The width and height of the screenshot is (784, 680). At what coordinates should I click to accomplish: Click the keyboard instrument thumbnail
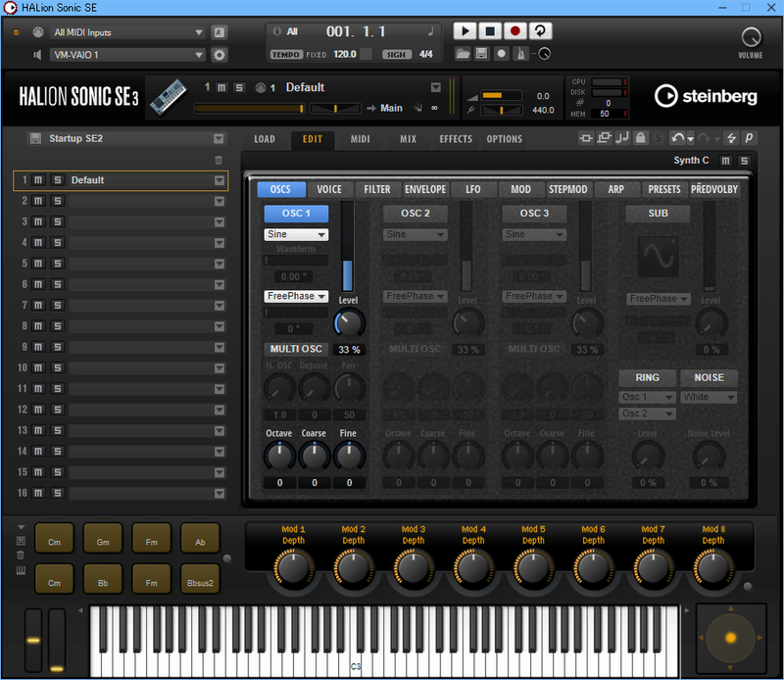(x=169, y=97)
